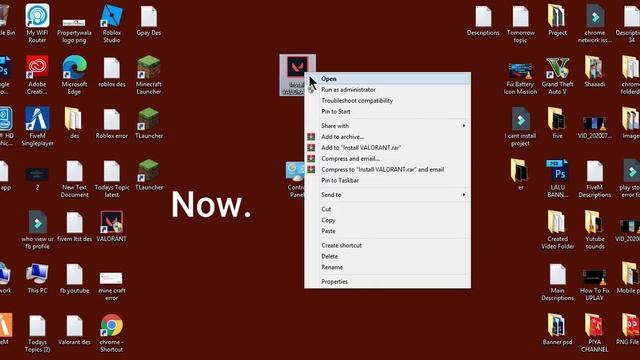The image size is (640, 360).
Task: Choose Open in the context menu
Action: 387,79
